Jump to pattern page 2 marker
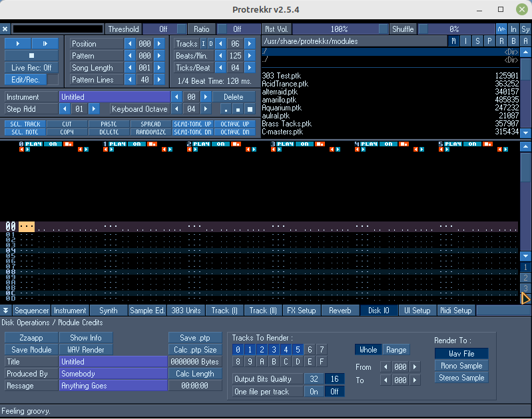 click(525, 277)
